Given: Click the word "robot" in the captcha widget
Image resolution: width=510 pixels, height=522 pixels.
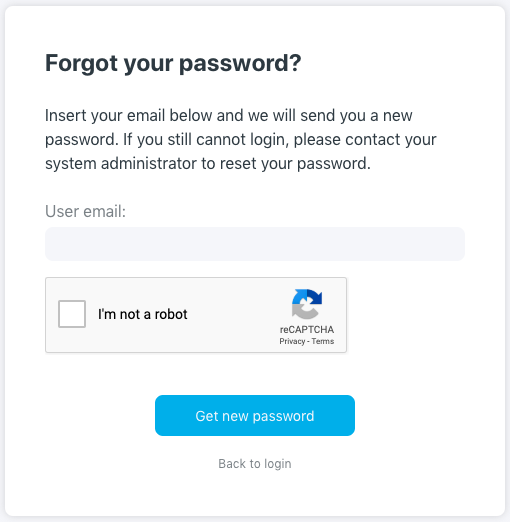Looking at the screenshot, I should click(171, 314).
